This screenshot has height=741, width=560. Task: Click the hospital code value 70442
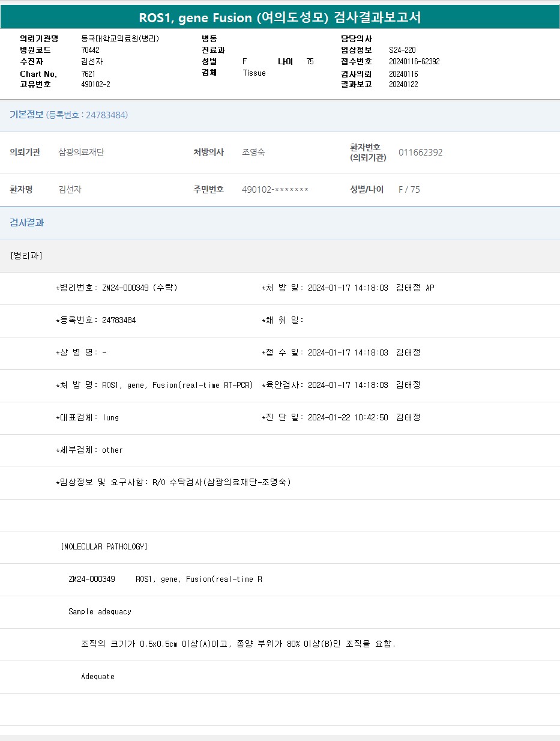tap(90, 50)
